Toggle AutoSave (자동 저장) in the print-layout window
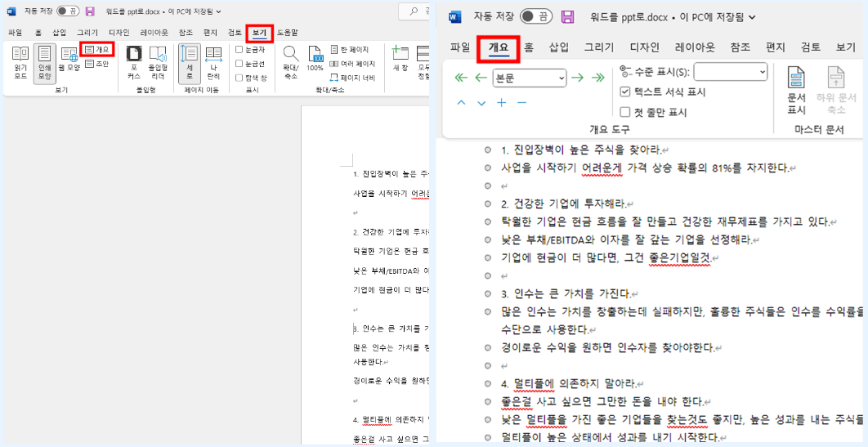 coord(68,11)
